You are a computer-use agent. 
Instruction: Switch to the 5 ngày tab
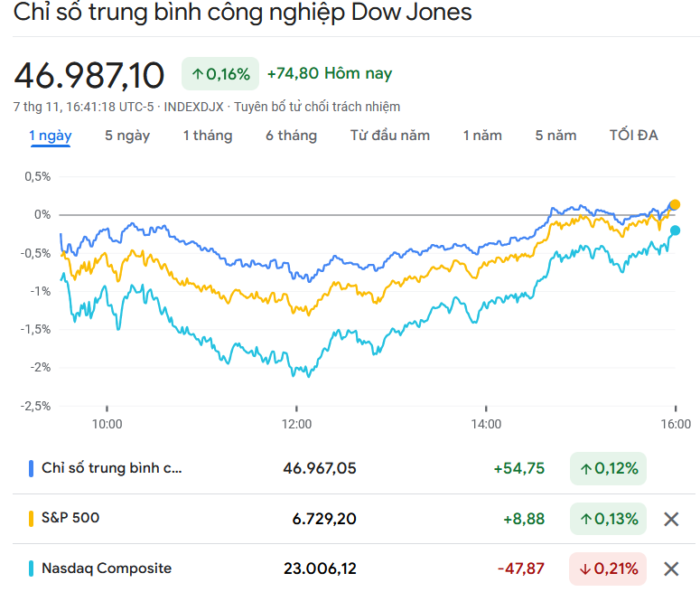[127, 136]
